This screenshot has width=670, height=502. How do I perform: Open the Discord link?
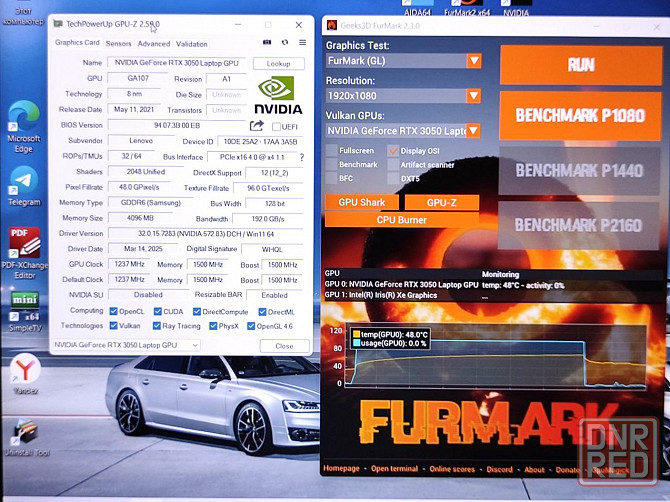point(500,470)
